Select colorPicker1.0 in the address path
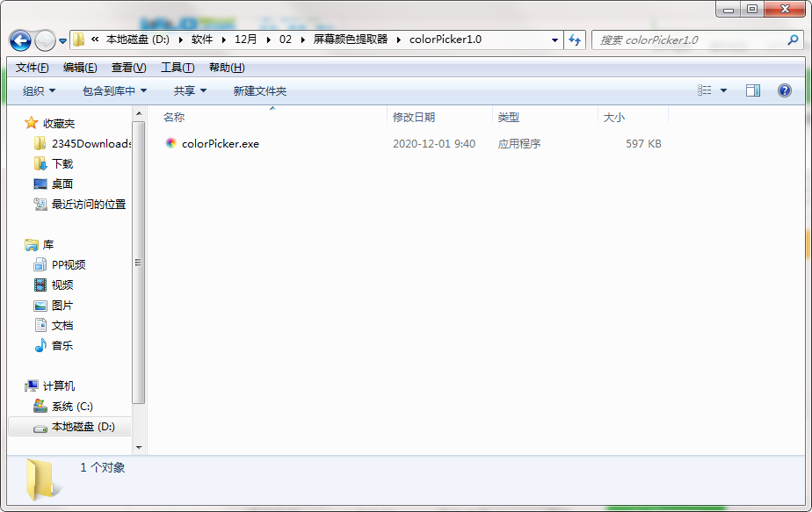This screenshot has width=812, height=512. tap(446, 40)
